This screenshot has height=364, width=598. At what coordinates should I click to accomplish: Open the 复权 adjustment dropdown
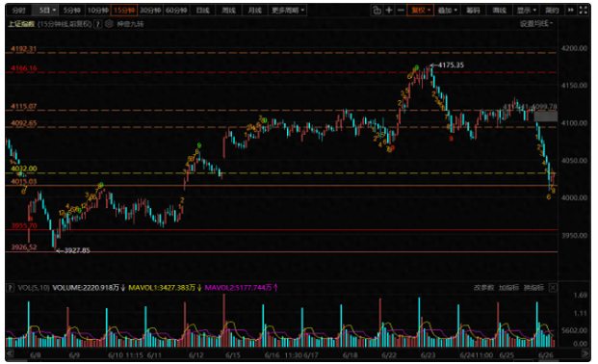click(420, 11)
